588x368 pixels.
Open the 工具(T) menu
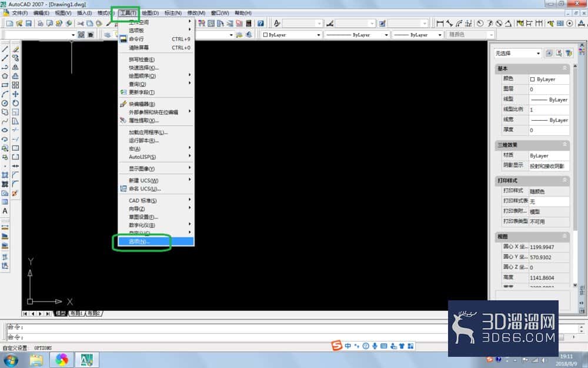(x=128, y=13)
